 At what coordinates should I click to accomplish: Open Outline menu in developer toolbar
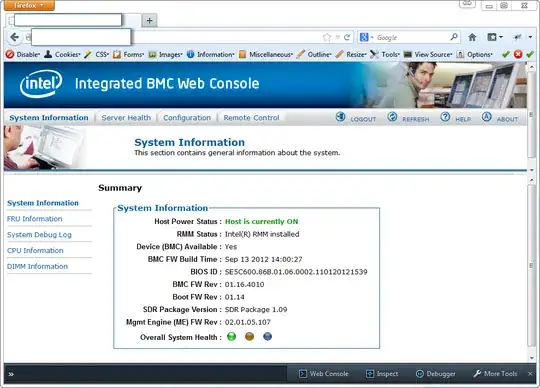tap(314, 54)
